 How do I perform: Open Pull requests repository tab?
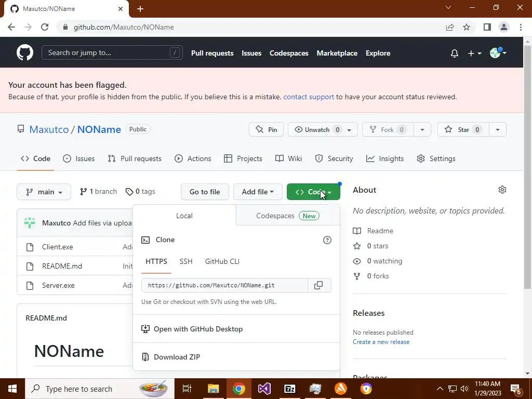135,158
